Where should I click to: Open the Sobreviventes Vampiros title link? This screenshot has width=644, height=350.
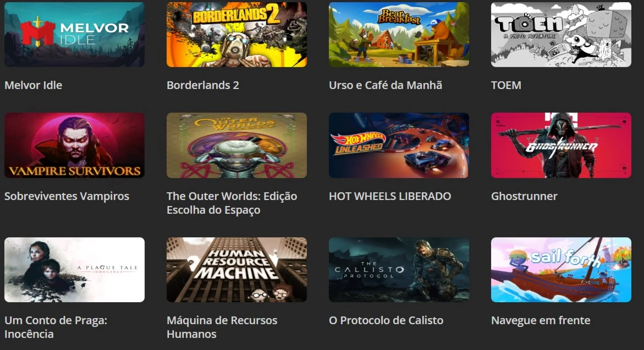(x=67, y=197)
